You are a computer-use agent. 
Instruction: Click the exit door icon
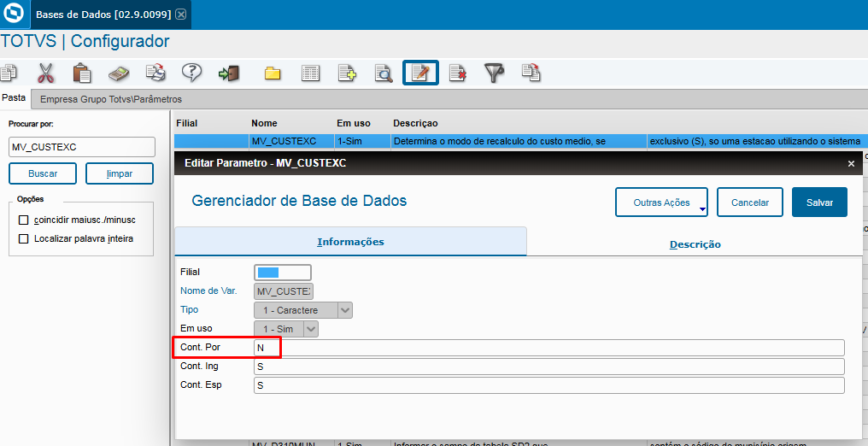pyautogui.click(x=229, y=73)
